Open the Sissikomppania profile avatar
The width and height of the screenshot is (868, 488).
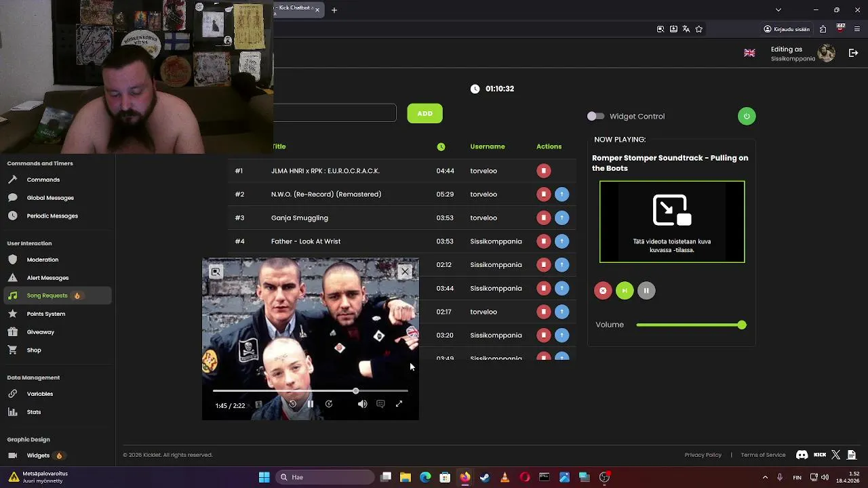pos(827,53)
